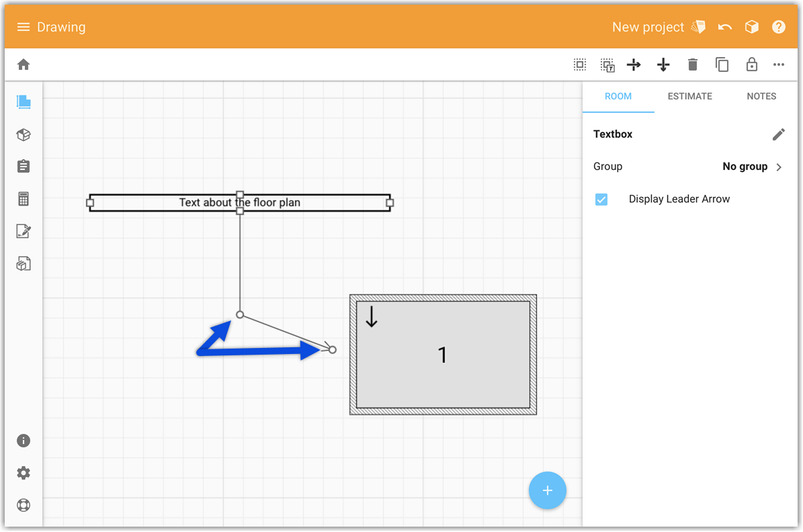The width and height of the screenshot is (803, 532).
Task: Select the floor plan drawing sidebar icon
Action: (24, 102)
